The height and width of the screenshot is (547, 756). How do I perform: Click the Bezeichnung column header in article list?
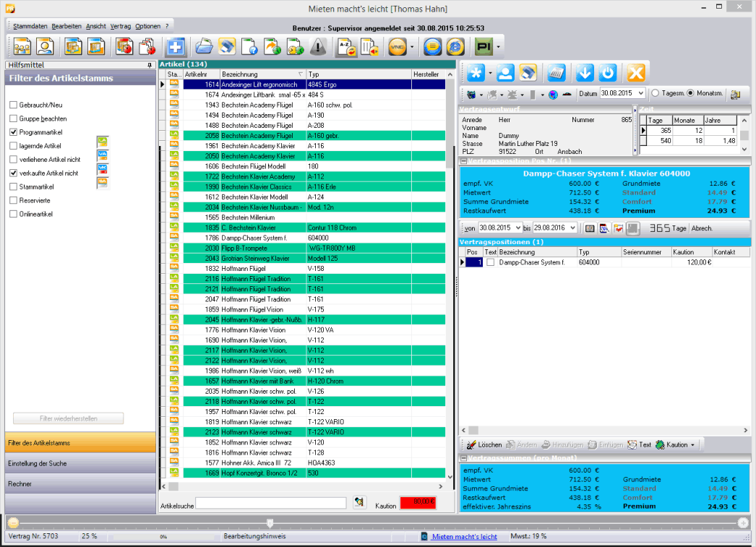coord(263,74)
